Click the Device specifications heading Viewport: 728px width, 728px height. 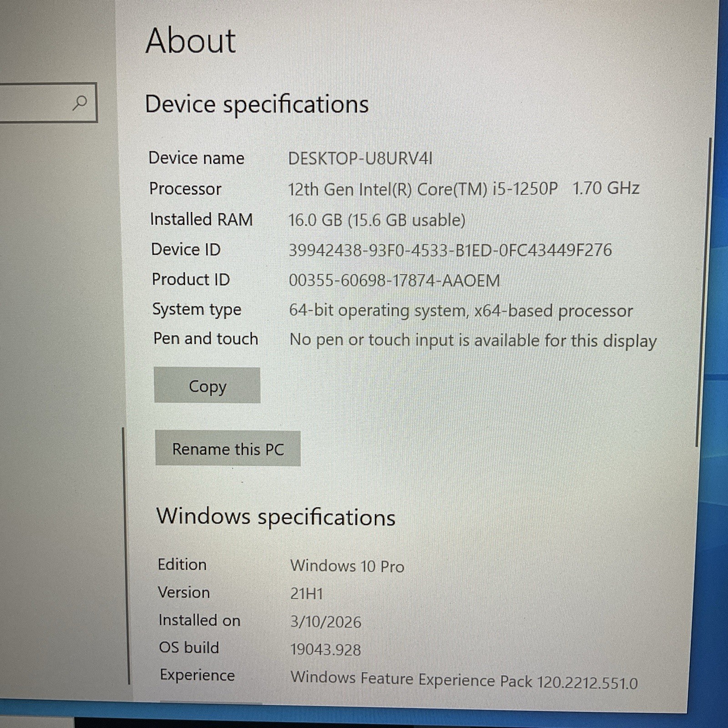pos(257,104)
